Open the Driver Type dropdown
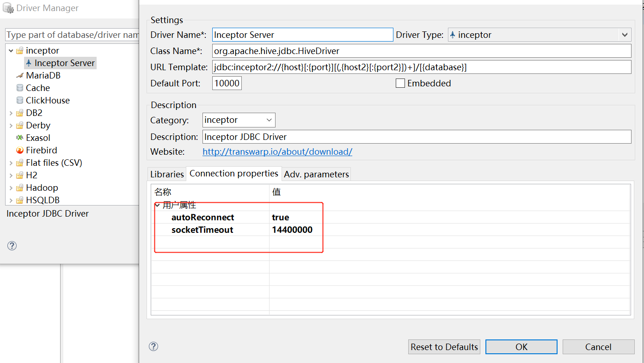 point(625,35)
